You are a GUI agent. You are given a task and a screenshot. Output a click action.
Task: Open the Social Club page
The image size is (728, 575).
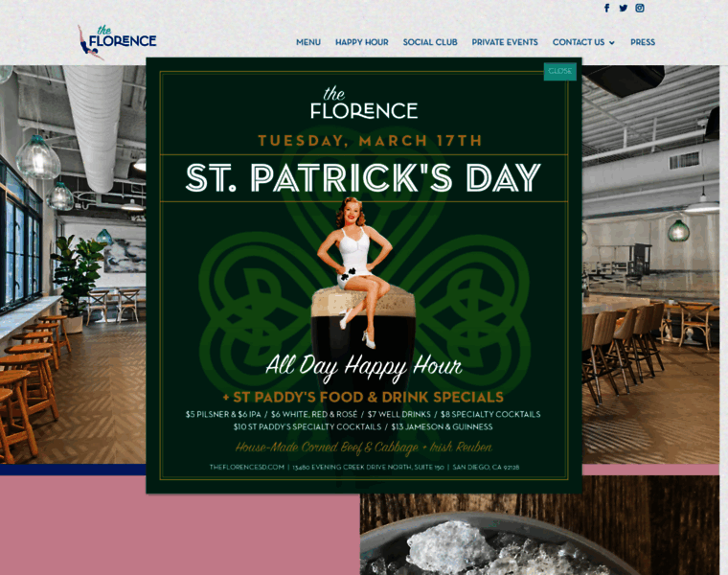430,42
